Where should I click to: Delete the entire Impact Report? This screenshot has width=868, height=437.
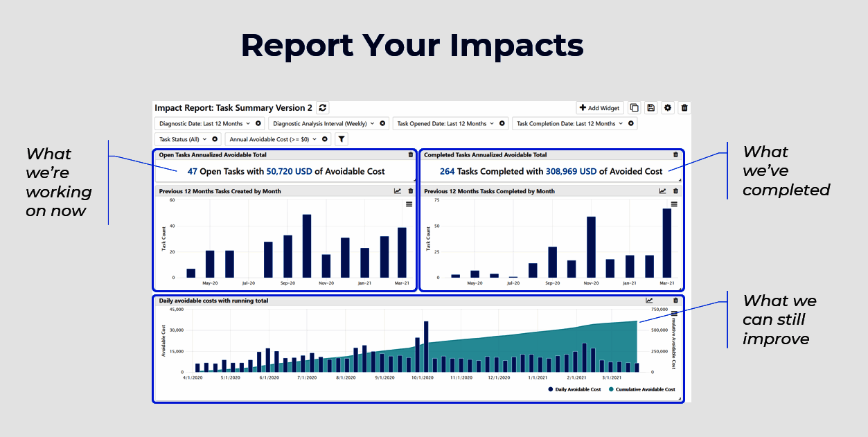[684, 108]
